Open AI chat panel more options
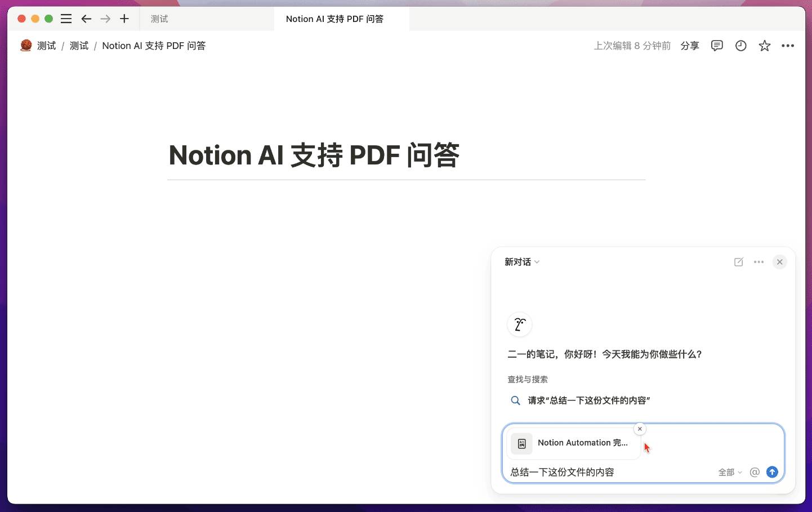This screenshot has width=812, height=512. (759, 262)
